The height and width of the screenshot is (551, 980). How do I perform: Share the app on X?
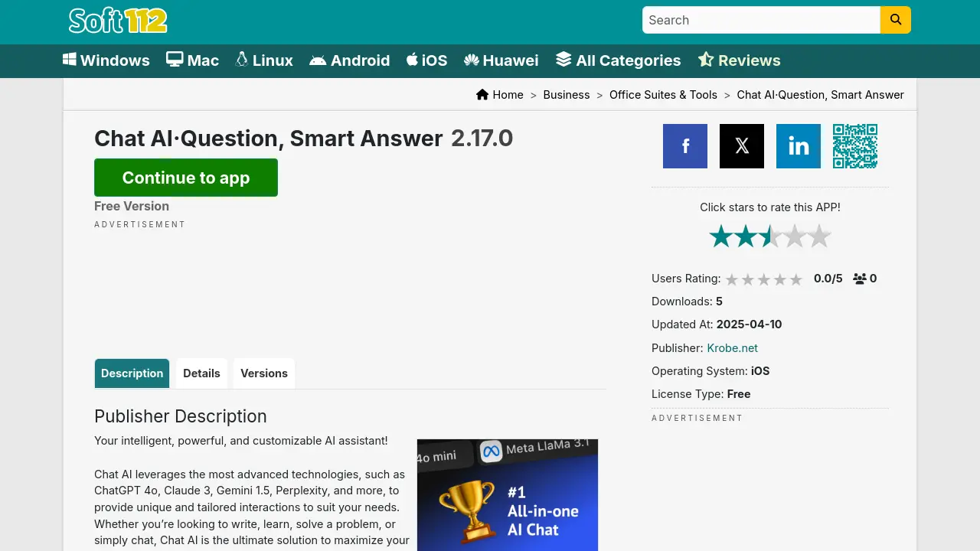click(x=742, y=146)
